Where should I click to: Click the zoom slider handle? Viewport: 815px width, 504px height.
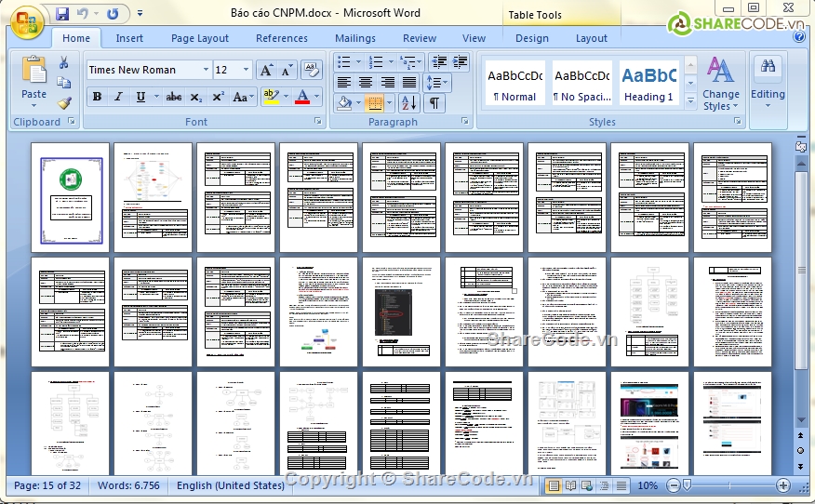[687, 485]
